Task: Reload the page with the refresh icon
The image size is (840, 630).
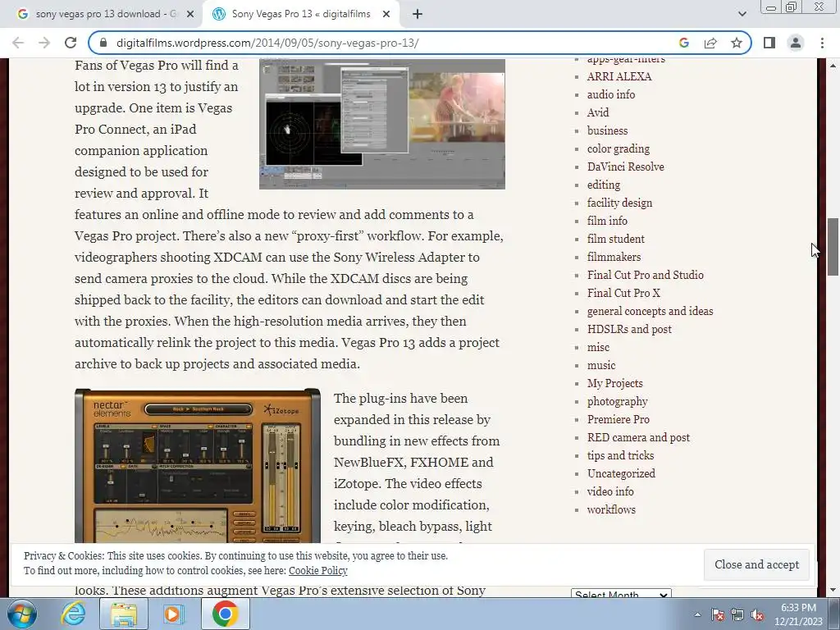Action: pyautogui.click(x=71, y=43)
